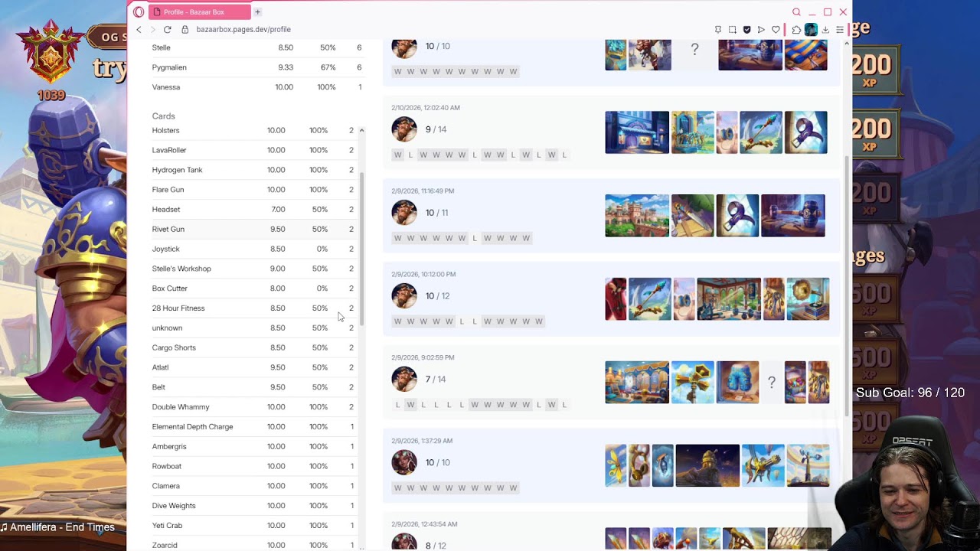Open the purple belt card in the 9 / 14 run
980x551 pixels.
805,132
